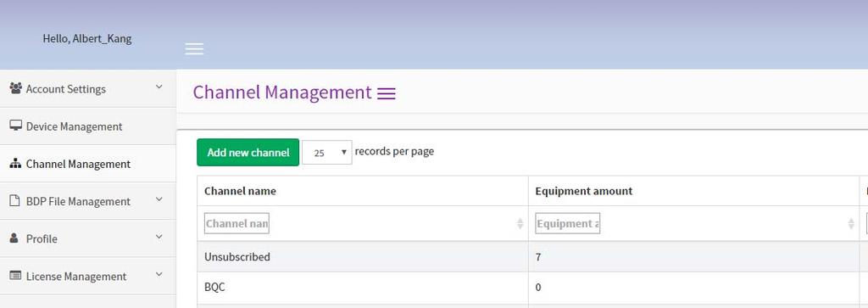Select Channel Management sidebar item

coord(88,164)
